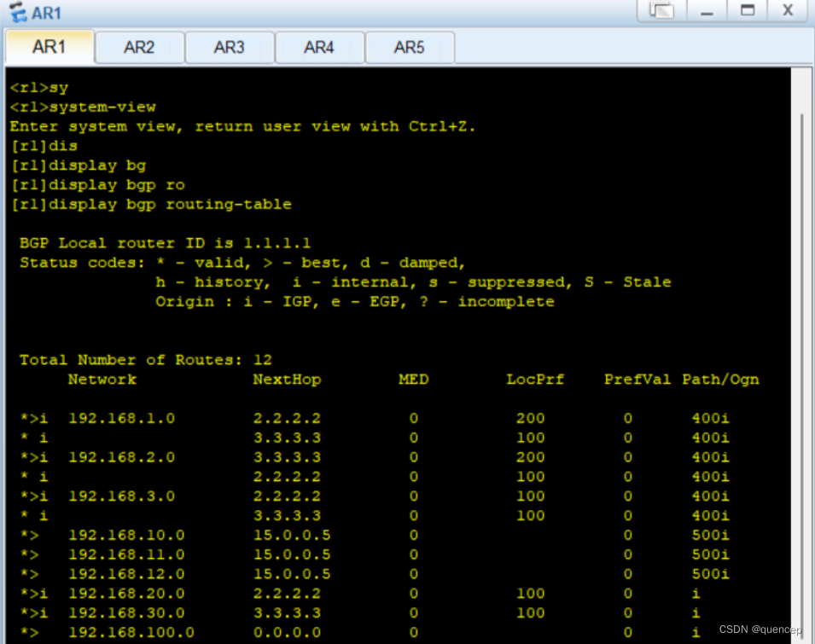This screenshot has height=644, width=815.
Task: Click the AR1 router icon in title bar
Action: coord(18,12)
